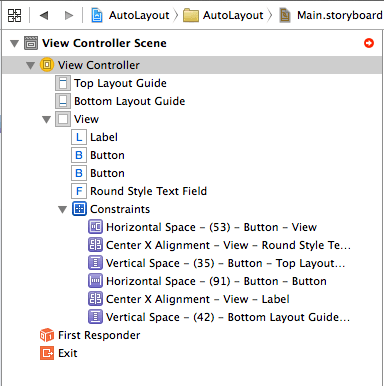This screenshot has height=386, width=384.
Task: Collapse the View disclosure triangle
Action: [46, 119]
